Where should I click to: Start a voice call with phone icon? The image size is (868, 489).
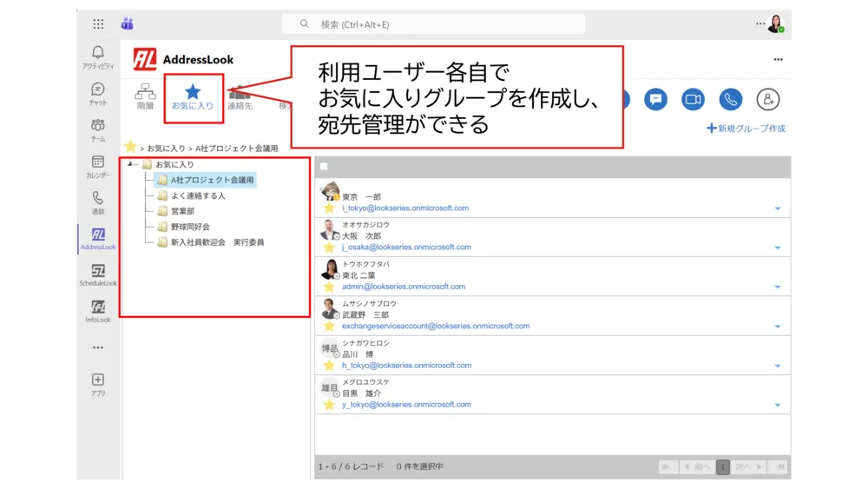[x=731, y=100]
